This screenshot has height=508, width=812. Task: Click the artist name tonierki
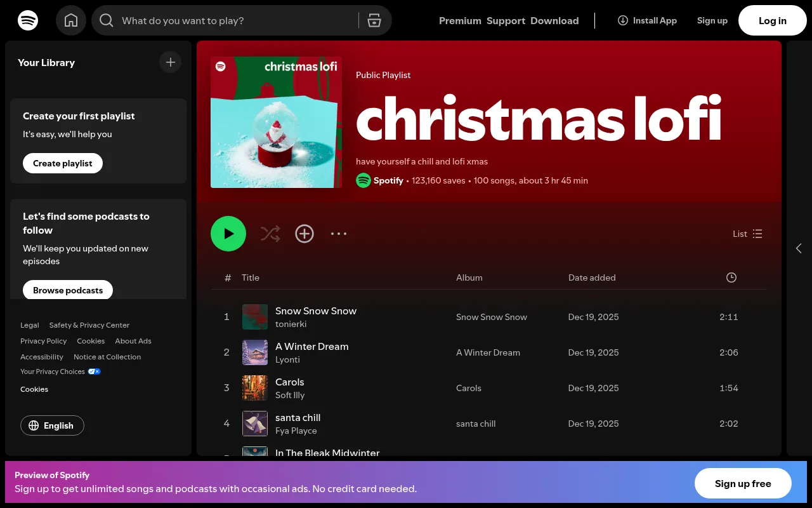291,324
